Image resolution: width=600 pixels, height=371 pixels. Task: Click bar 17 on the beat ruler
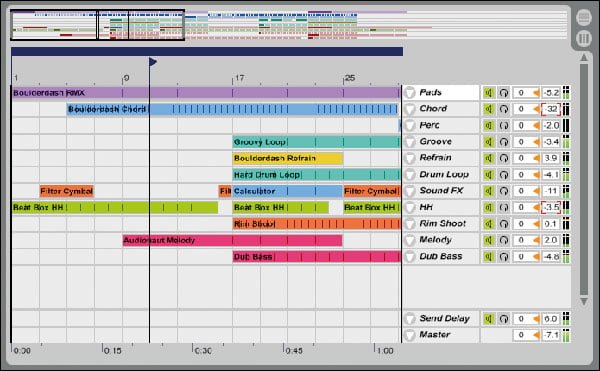240,78
